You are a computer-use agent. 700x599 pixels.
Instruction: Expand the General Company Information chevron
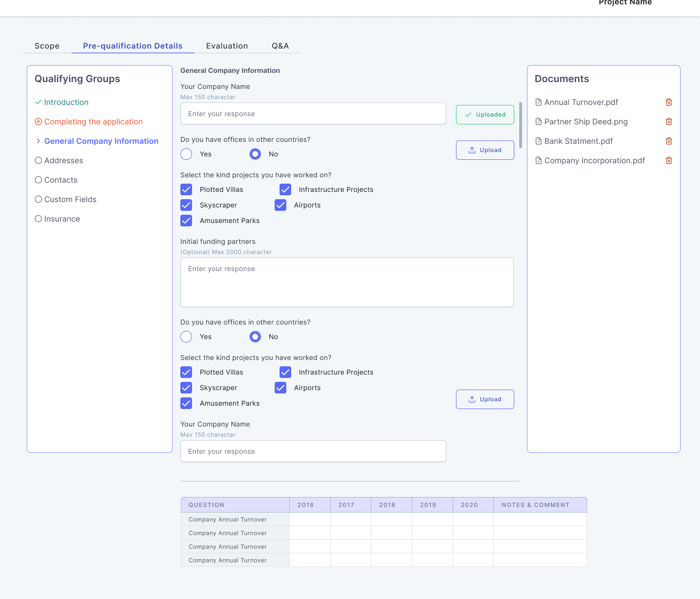38,141
